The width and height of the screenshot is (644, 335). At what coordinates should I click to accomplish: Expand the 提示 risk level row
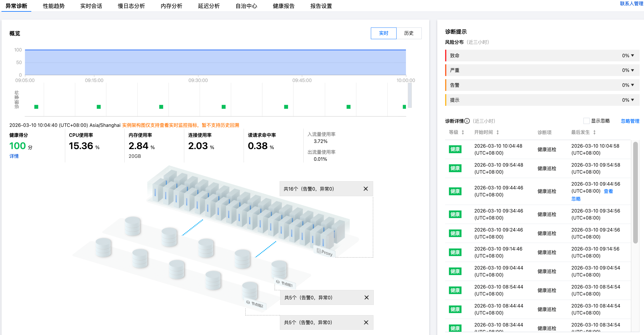[x=632, y=100]
